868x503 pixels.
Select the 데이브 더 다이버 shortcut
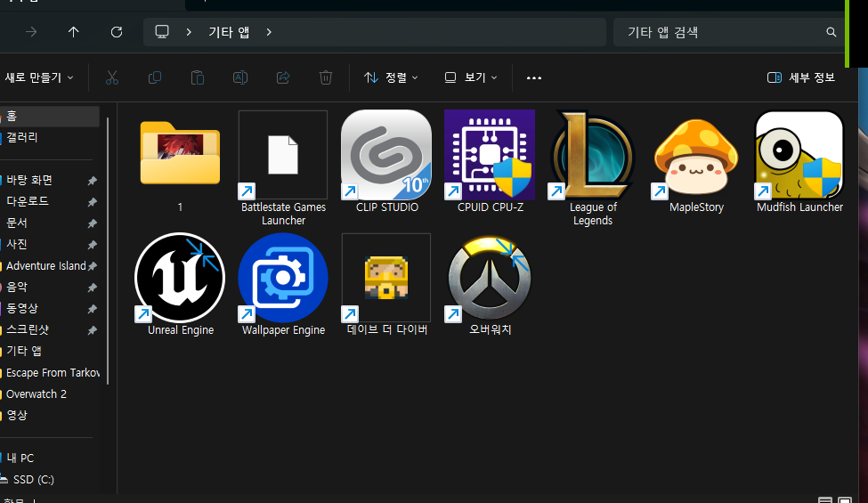pyautogui.click(x=386, y=278)
